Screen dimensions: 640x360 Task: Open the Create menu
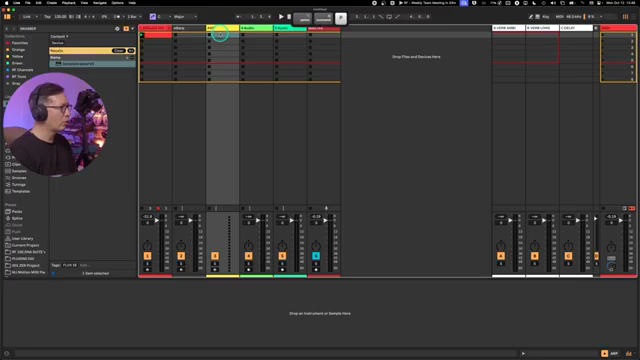(51, 3)
